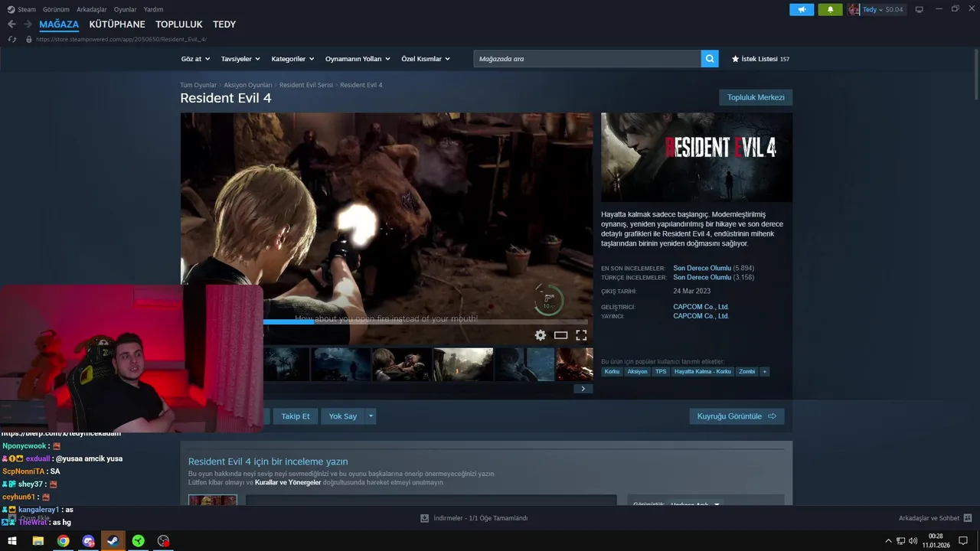Open the Görünüm menu

pos(56,10)
